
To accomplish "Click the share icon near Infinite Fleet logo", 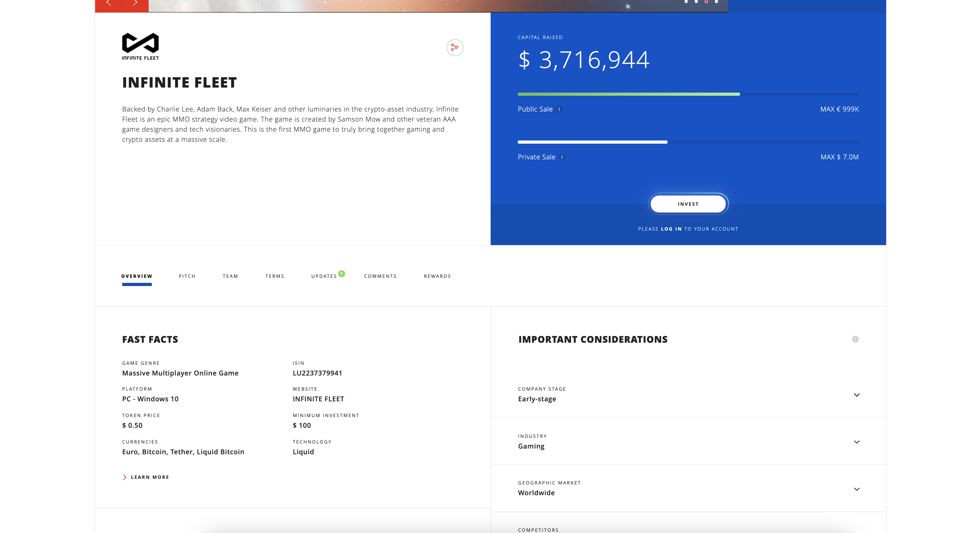I will 455,48.
